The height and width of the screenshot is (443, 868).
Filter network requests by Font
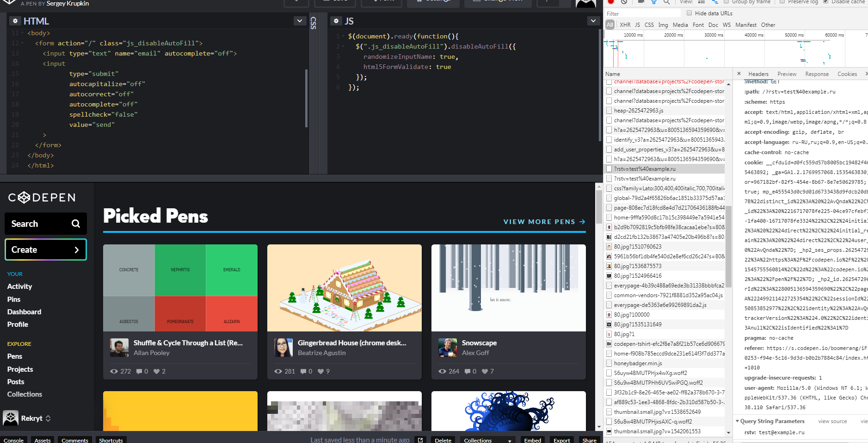tap(698, 25)
